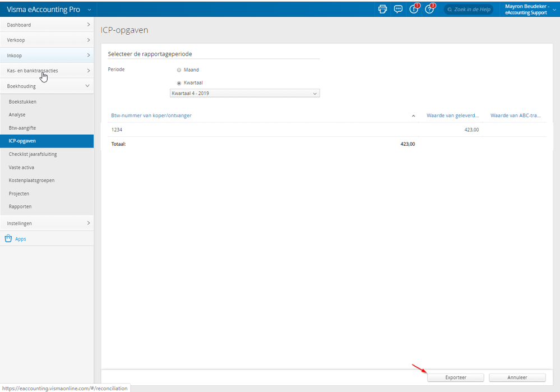This screenshot has width=560, height=392.
Task: Open the Kwartaal 4 - 2019 period dropdown
Action: tap(244, 93)
